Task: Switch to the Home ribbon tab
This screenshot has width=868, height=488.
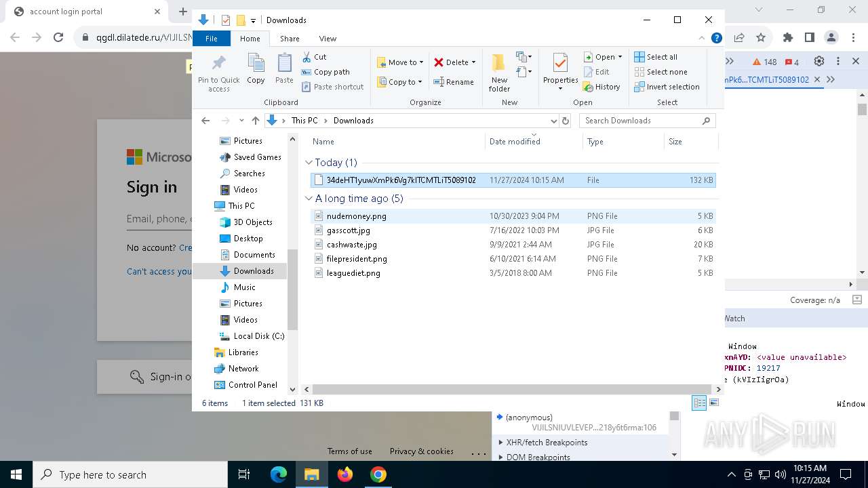Action: (x=250, y=39)
